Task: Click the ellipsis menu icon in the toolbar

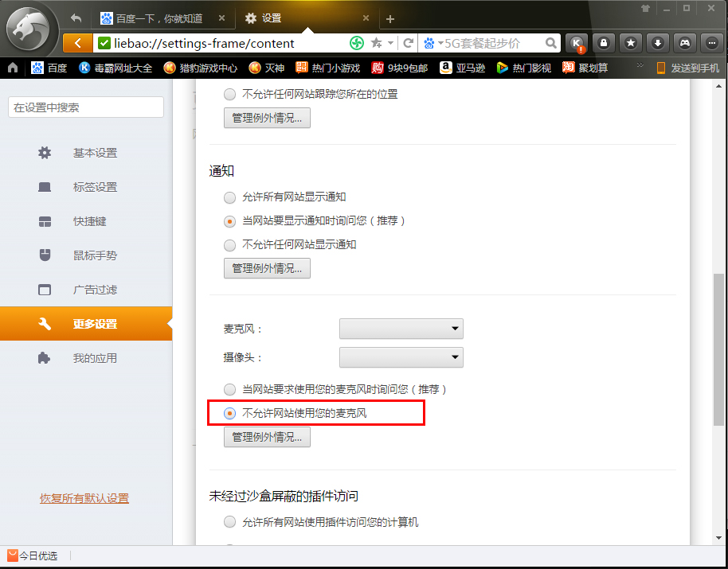Action: click(711, 43)
